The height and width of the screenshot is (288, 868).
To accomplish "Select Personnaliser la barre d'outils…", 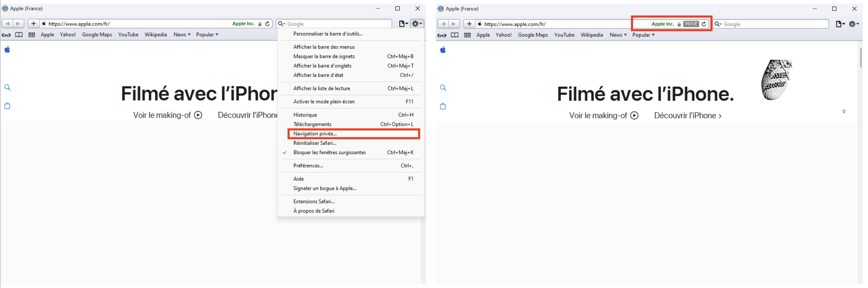I will pyautogui.click(x=351, y=34).
